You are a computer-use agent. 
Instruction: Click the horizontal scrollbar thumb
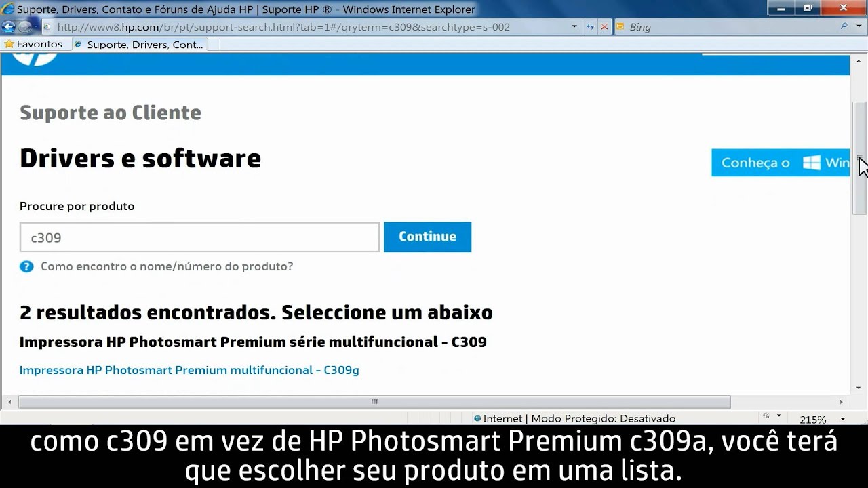pyautogui.click(x=374, y=402)
